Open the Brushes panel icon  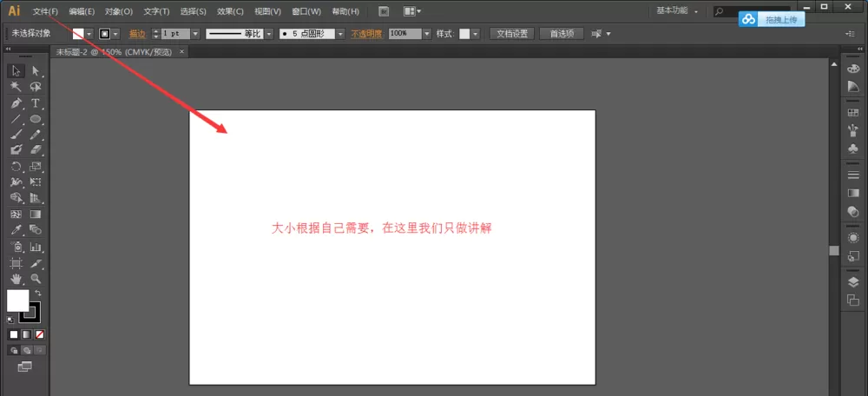pyautogui.click(x=853, y=130)
